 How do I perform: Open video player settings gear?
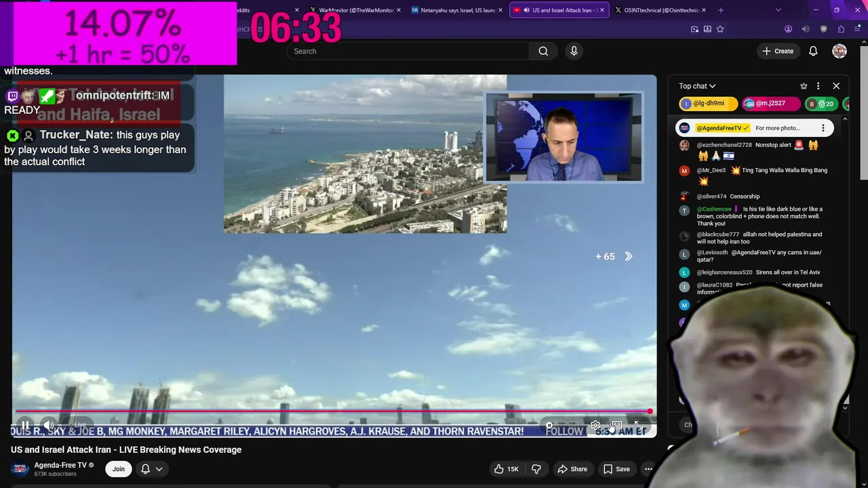pyautogui.click(x=595, y=426)
